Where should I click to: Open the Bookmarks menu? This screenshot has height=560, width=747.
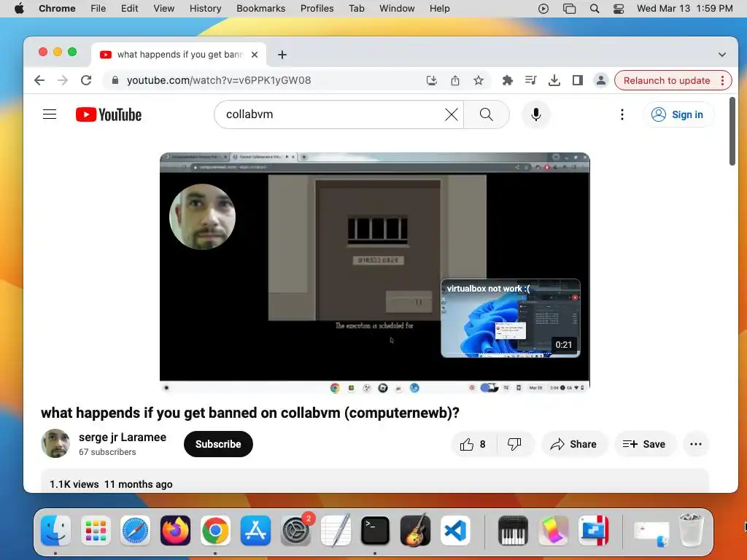(x=260, y=9)
